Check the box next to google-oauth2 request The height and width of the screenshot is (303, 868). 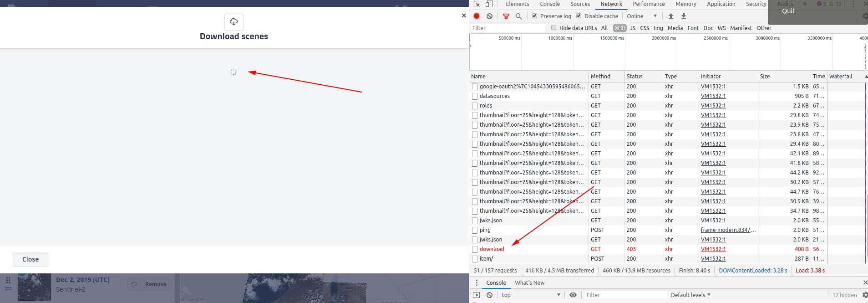click(x=475, y=87)
